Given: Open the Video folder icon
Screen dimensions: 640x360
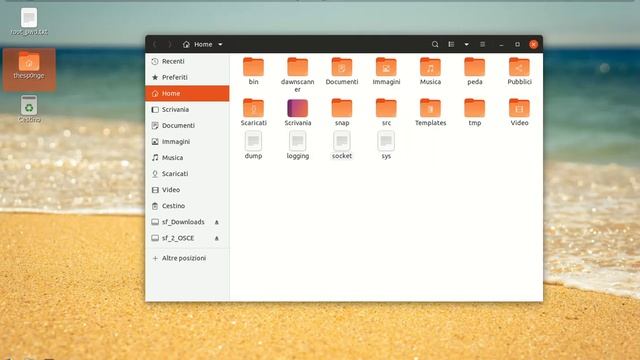Looking at the screenshot, I should 519,108.
